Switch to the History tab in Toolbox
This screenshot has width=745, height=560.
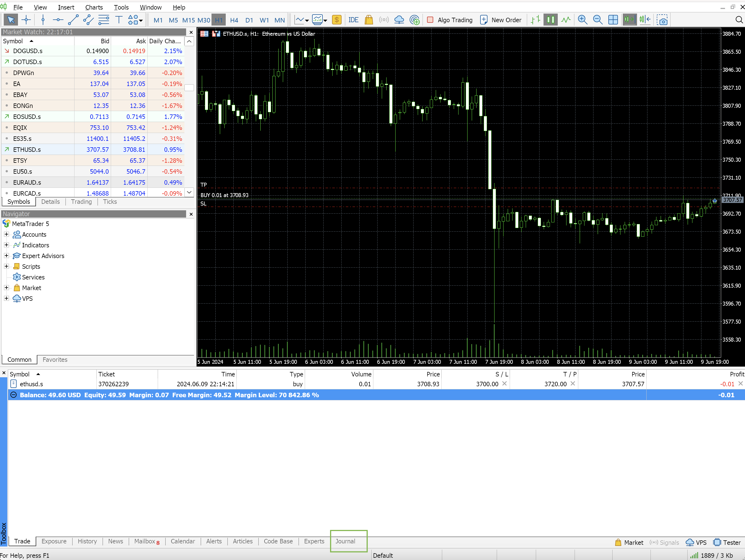coord(87,541)
